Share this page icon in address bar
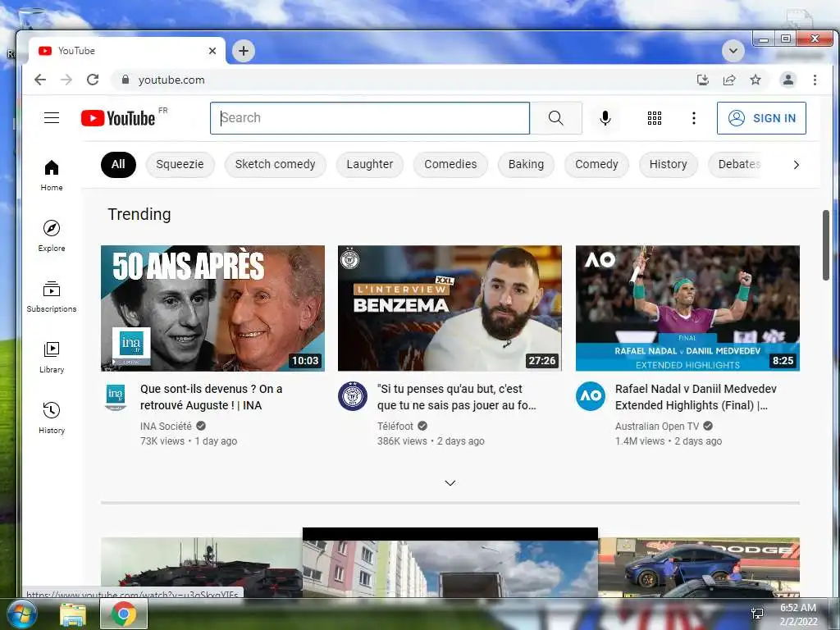This screenshot has width=840, height=630. point(729,80)
